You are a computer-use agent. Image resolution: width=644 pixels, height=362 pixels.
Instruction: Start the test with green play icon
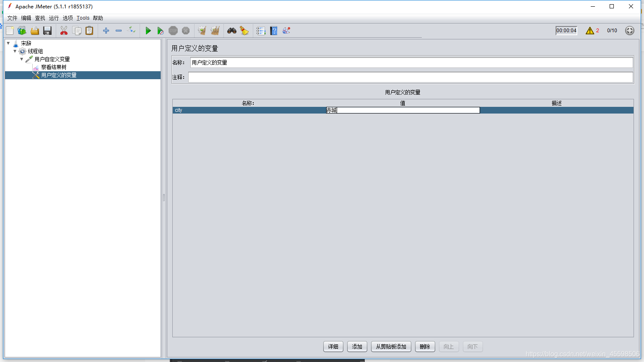(148, 31)
